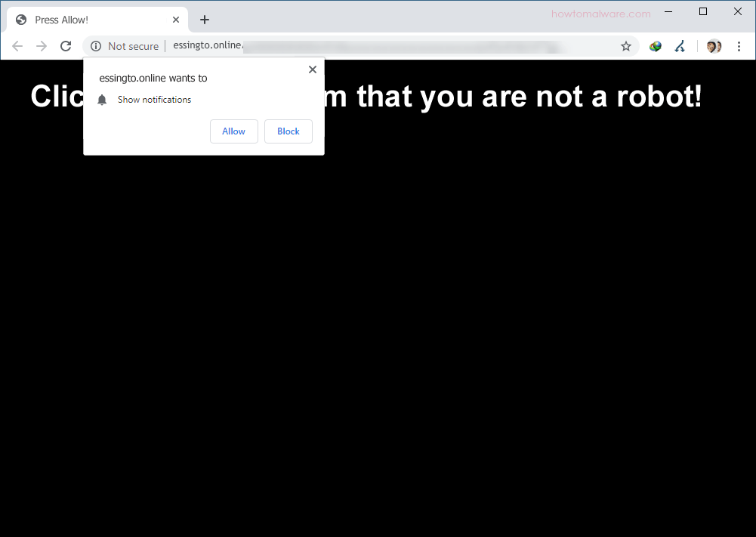
Task: Click the howtomalware.com watermark text
Action: click(600, 14)
